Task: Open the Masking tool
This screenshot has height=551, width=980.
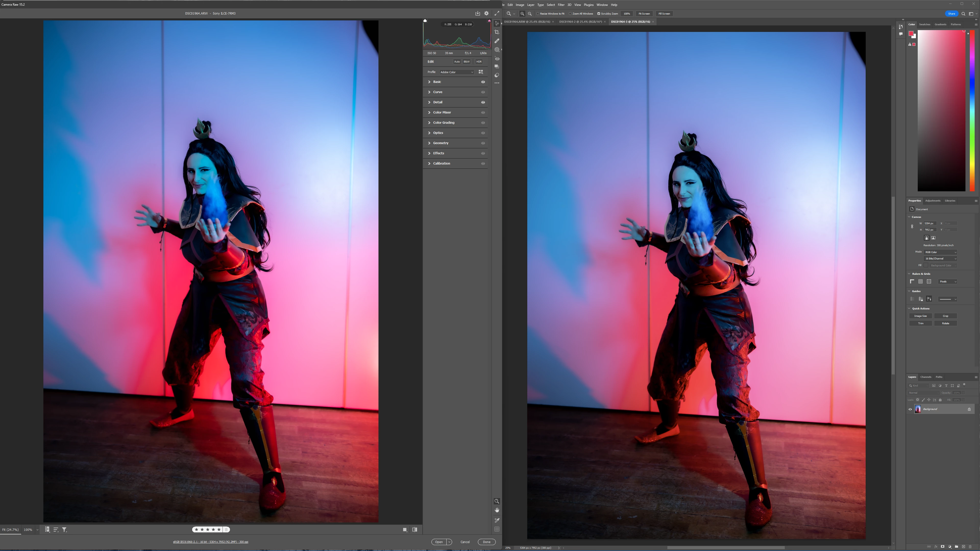Action: (x=497, y=50)
